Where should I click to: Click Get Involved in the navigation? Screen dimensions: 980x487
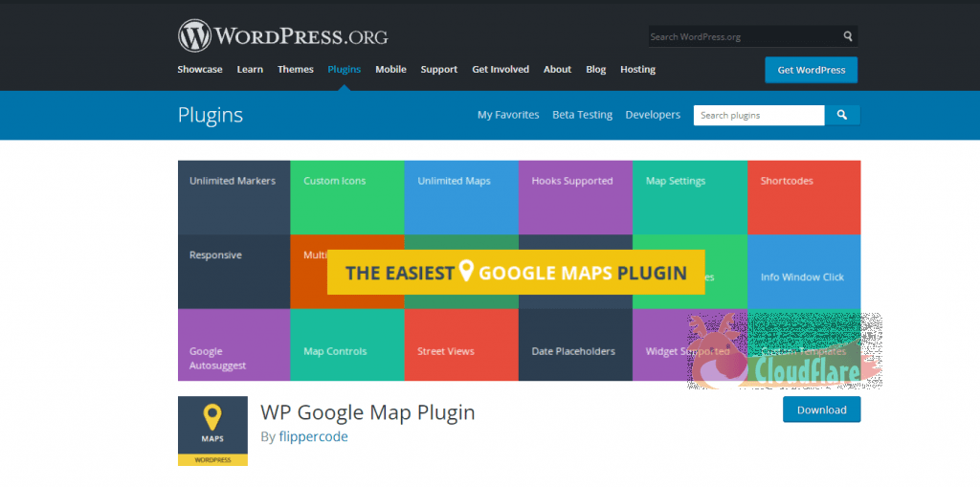pos(501,70)
